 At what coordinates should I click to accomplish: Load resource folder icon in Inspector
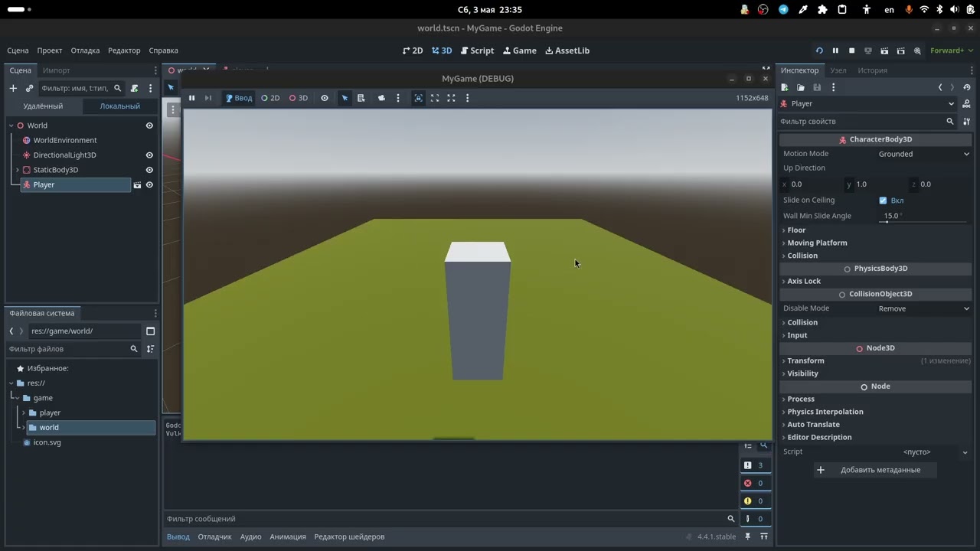pyautogui.click(x=801, y=87)
